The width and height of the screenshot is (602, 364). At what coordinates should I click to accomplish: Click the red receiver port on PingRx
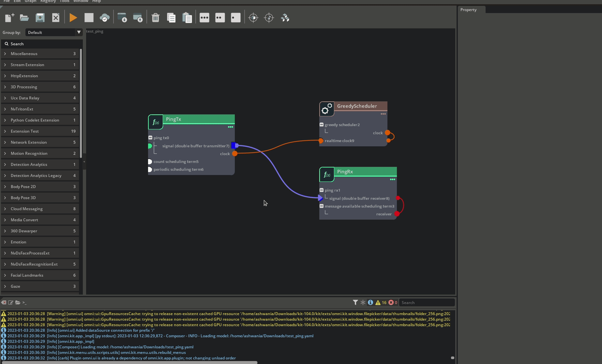point(397,214)
